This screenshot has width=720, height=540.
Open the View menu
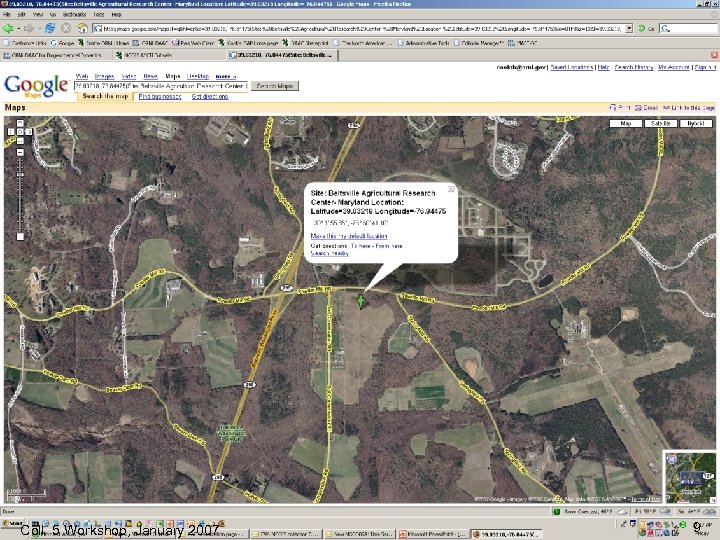[38, 15]
